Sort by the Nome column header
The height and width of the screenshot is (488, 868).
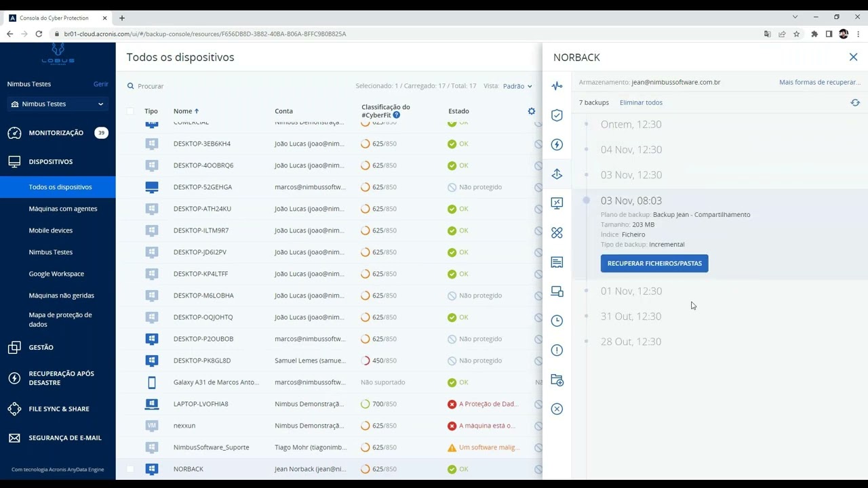186,111
